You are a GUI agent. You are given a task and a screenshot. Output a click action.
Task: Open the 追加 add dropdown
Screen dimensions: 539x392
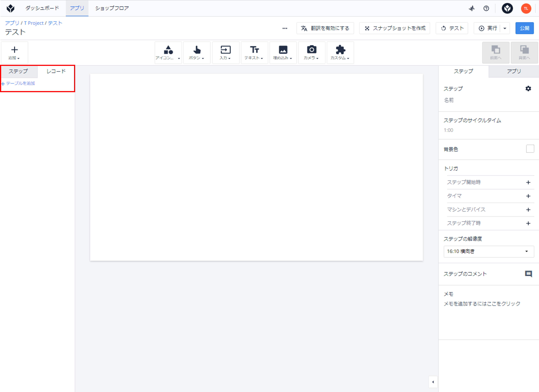(x=14, y=52)
